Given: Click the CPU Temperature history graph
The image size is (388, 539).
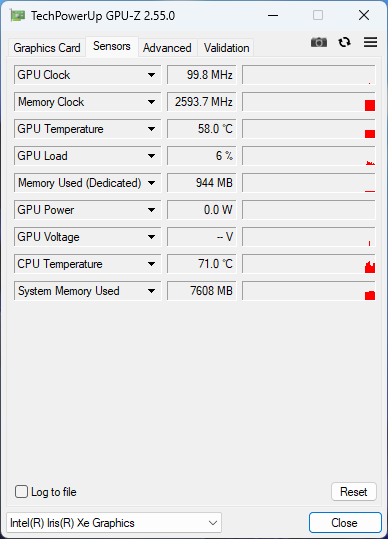Looking at the screenshot, I should click(x=309, y=264).
